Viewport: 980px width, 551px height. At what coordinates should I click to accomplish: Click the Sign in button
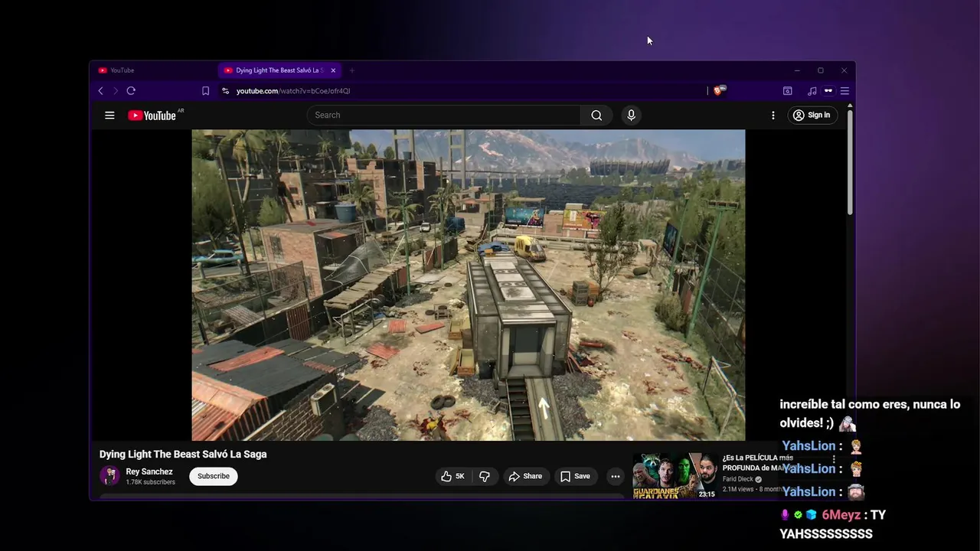tap(812, 115)
